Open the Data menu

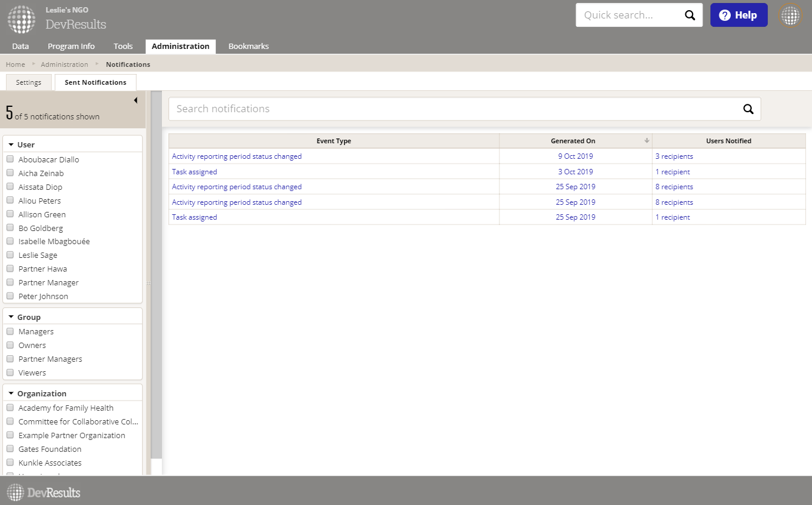click(20, 46)
